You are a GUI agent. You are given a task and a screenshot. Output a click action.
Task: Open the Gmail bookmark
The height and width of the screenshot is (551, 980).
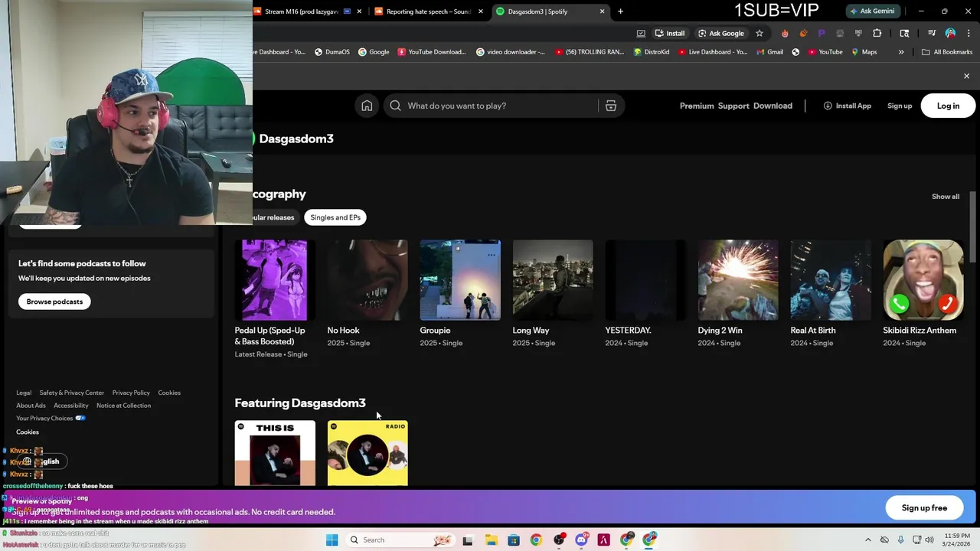[769, 52]
